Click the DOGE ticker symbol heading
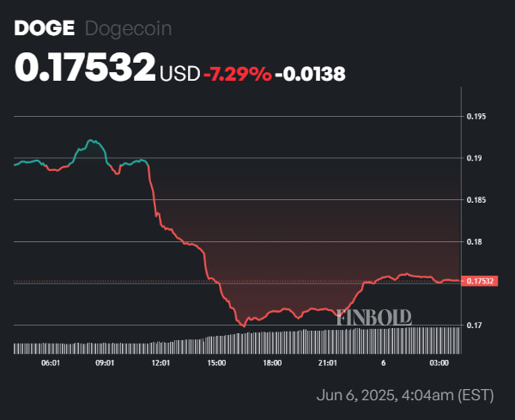Screen dimensions: 515x420 pos(45,28)
